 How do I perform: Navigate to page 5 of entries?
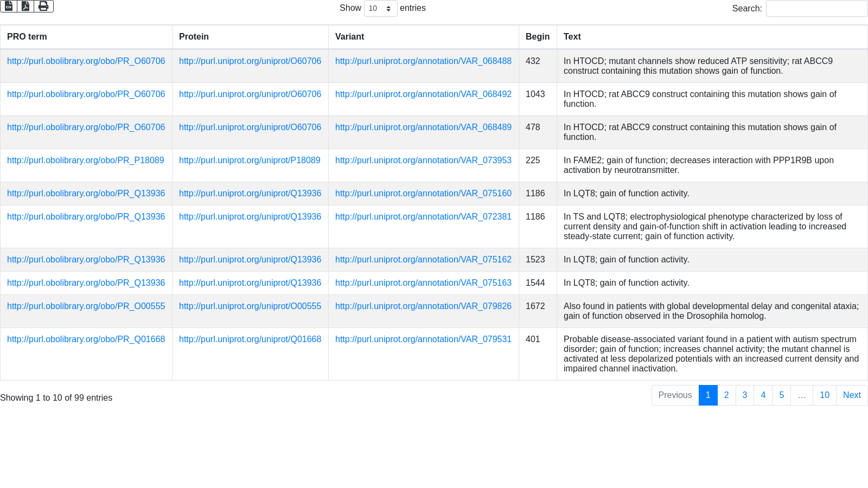pyautogui.click(x=782, y=395)
